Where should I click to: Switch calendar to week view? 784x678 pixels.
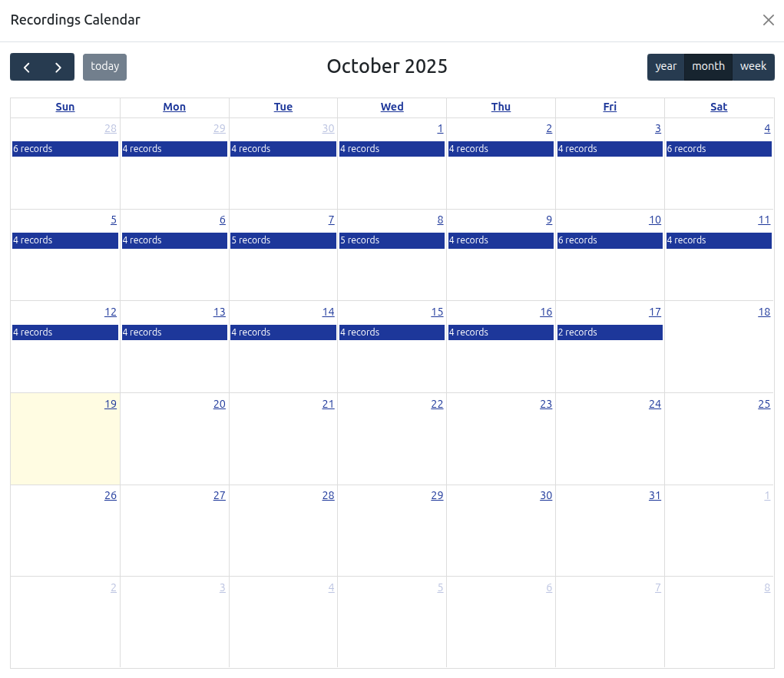(753, 67)
